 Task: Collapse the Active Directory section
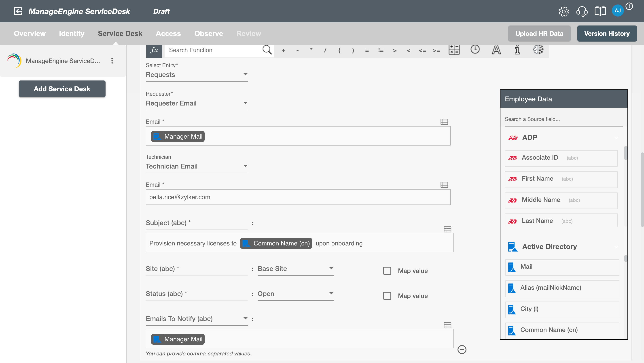point(616,247)
